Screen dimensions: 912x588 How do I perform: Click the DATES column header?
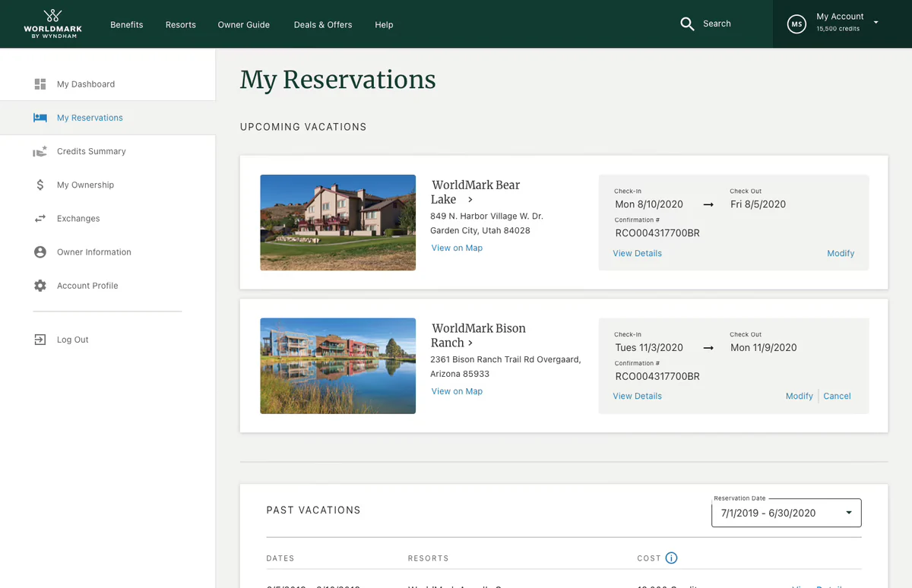pyautogui.click(x=280, y=558)
